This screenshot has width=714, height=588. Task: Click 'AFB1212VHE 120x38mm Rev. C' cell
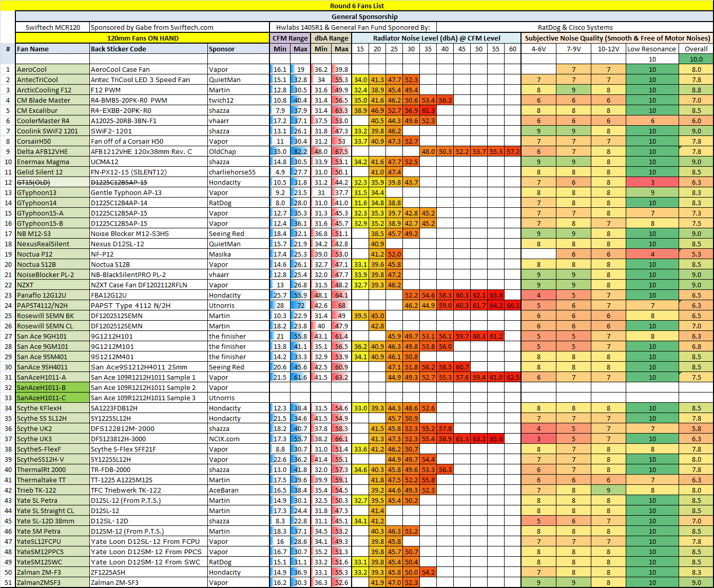[149, 151]
